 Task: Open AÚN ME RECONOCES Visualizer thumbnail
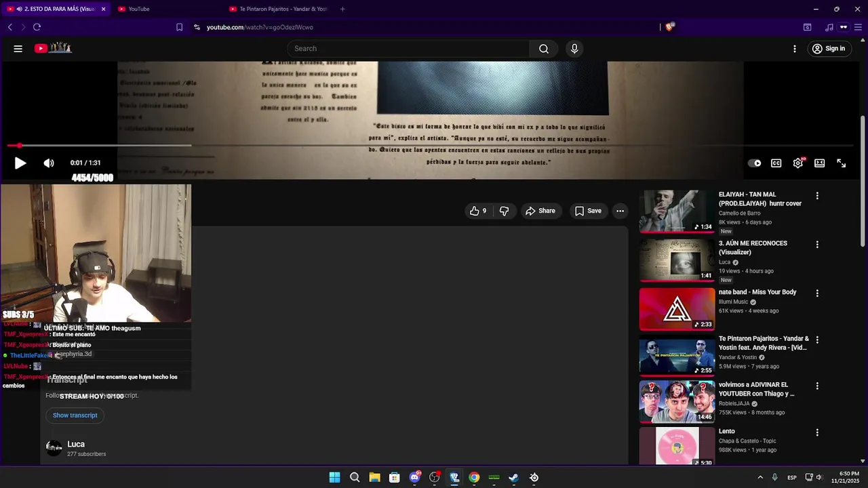click(677, 260)
